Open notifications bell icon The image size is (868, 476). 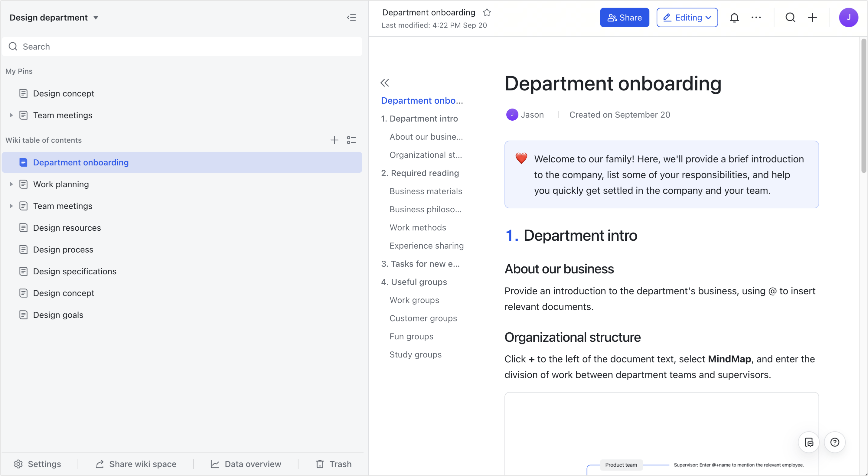point(734,18)
